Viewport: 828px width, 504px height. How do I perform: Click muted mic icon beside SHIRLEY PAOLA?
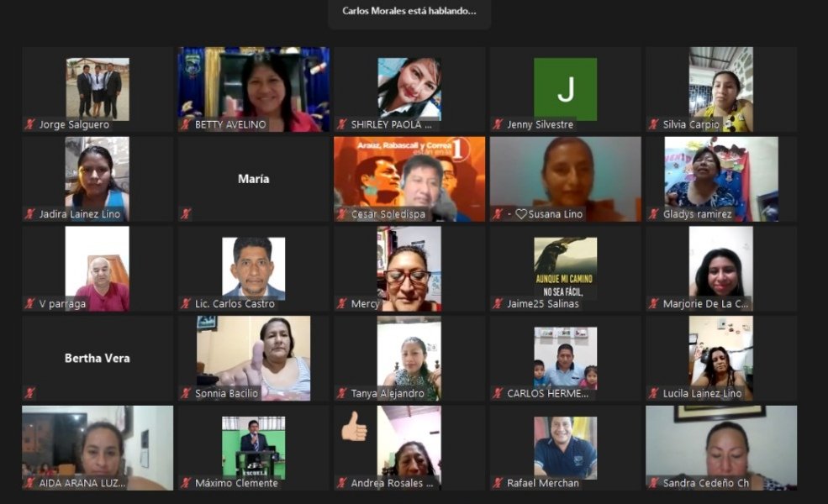pyautogui.click(x=341, y=124)
